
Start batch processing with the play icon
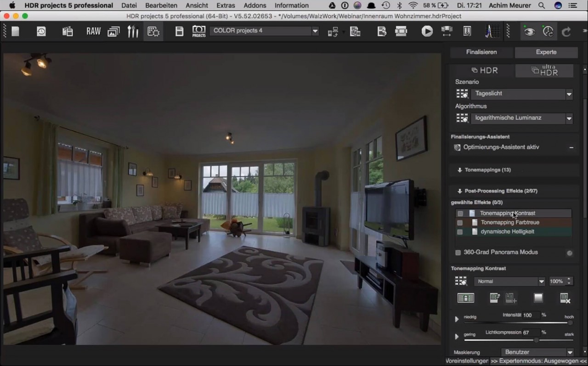(x=427, y=31)
